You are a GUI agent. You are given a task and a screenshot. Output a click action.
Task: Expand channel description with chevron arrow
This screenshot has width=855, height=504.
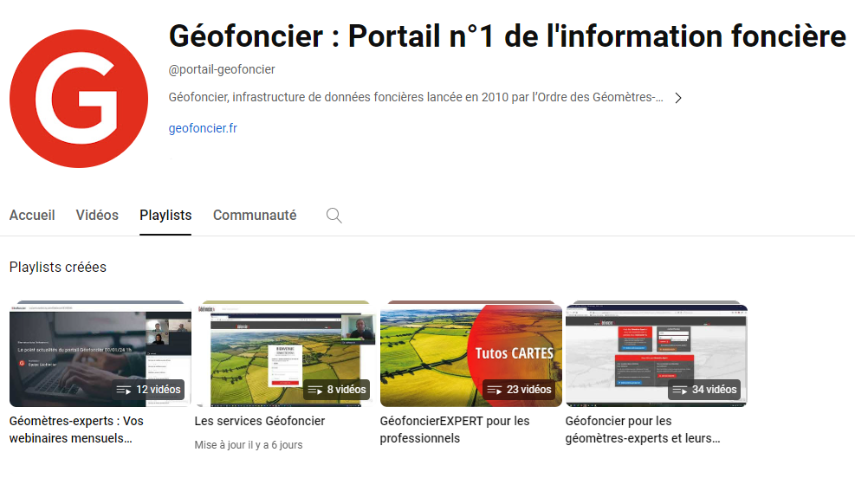(x=678, y=98)
